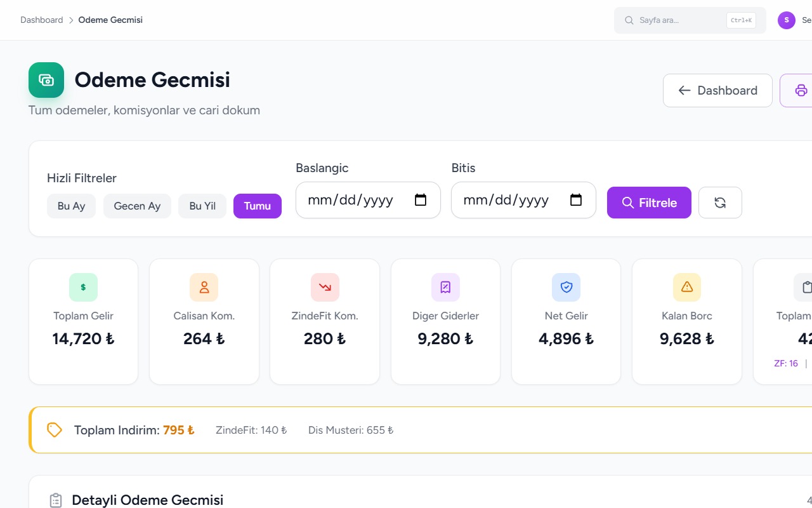
Task: Open the Baslangic date calendar picker
Action: click(x=421, y=200)
